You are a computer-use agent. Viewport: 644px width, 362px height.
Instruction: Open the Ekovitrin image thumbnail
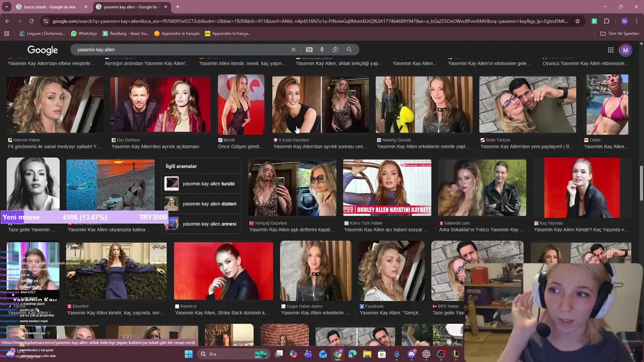pos(116,271)
